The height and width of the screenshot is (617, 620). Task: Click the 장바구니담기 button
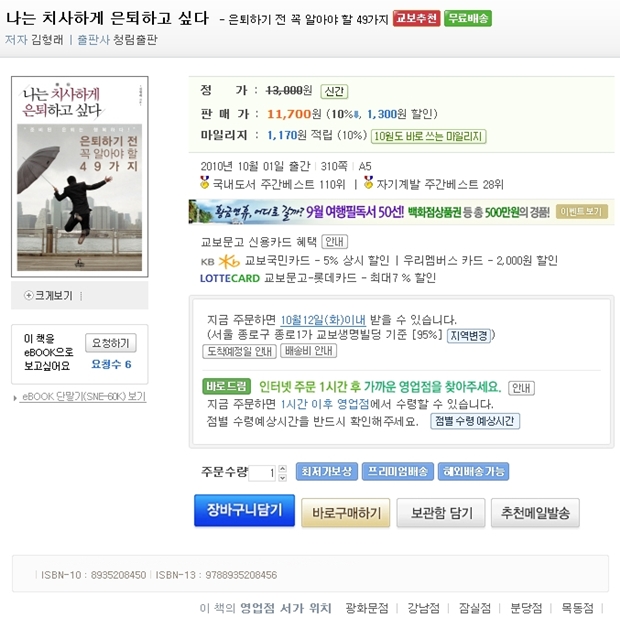coord(244,510)
